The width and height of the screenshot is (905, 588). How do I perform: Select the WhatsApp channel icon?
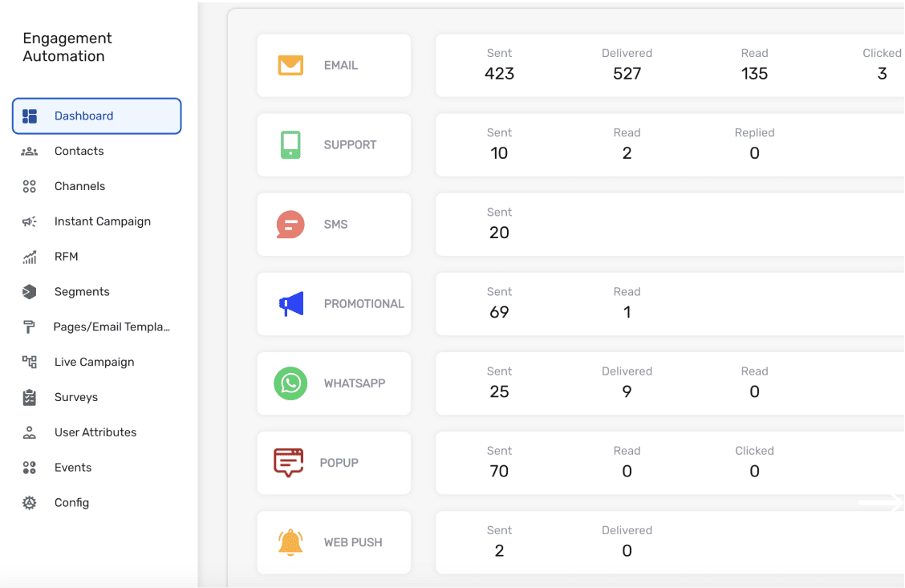(290, 383)
